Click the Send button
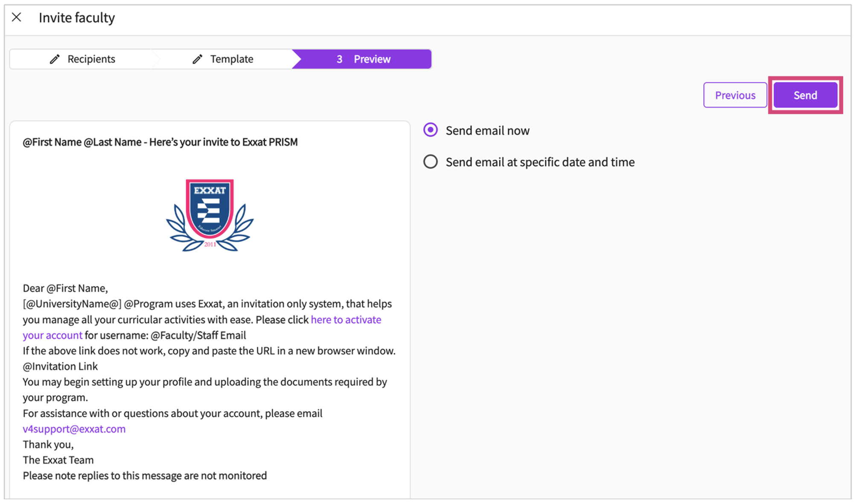Image resolution: width=856 pixels, height=504 pixels. click(805, 95)
